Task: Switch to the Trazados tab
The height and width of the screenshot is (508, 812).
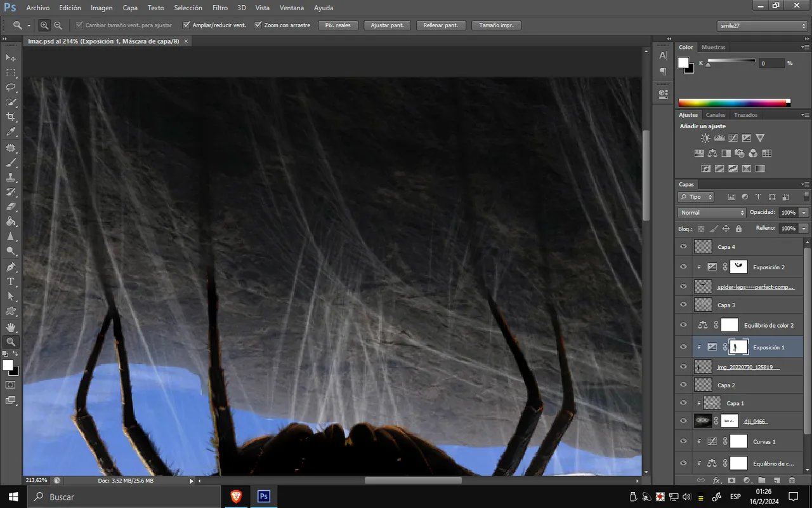Action: pos(746,115)
